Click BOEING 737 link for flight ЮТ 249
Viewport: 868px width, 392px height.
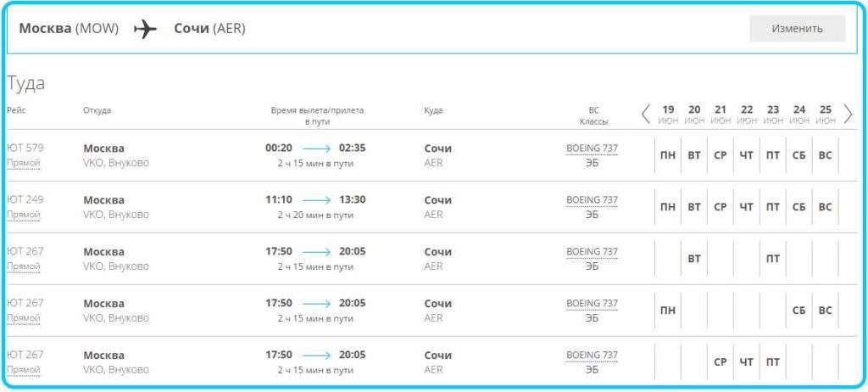(x=592, y=200)
